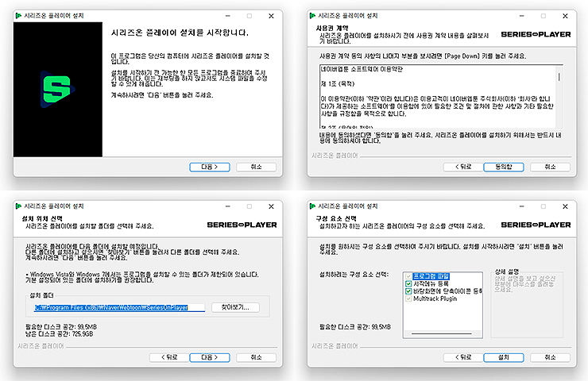This screenshot has width=588, height=381.
Task: Close the install location window
Action: pyautogui.click(x=271, y=206)
